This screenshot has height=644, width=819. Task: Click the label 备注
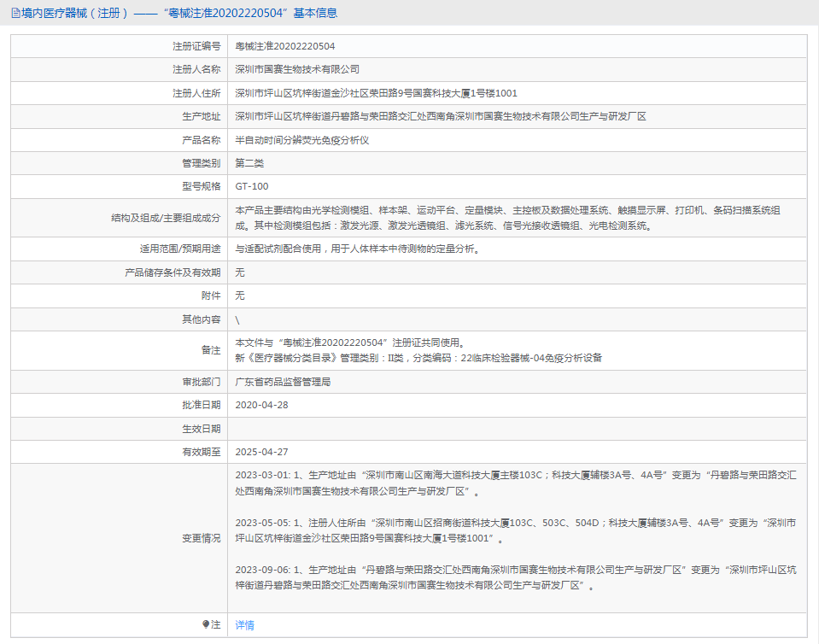click(211, 350)
